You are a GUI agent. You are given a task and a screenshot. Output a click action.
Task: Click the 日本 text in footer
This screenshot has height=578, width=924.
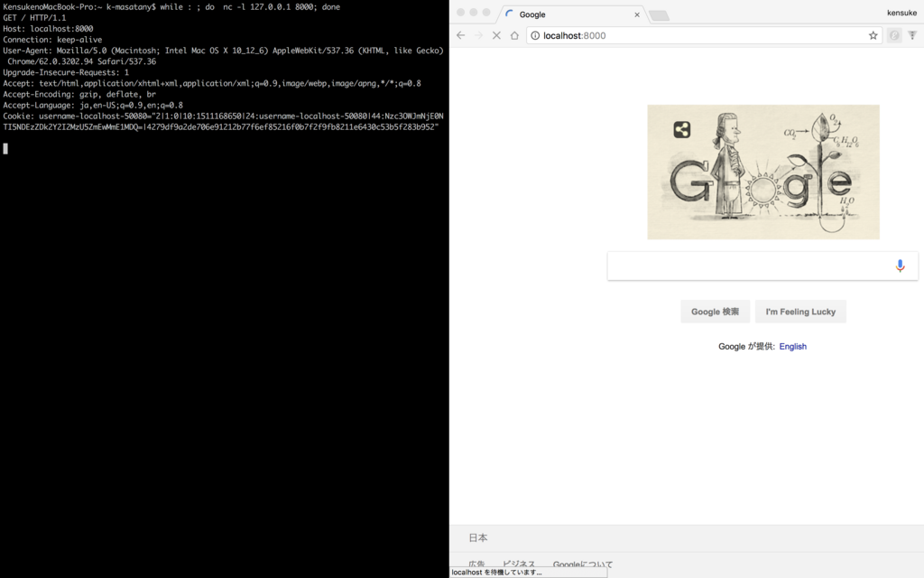(x=478, y=538)
